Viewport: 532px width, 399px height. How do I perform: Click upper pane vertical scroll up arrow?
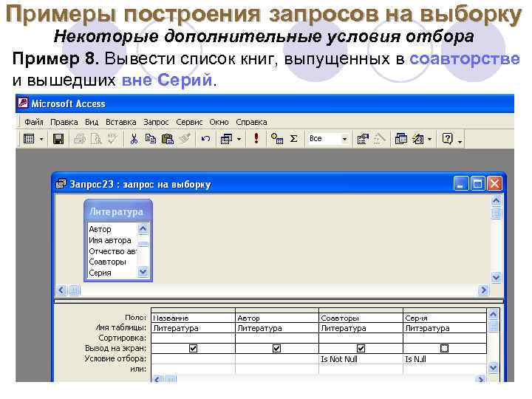point(496,200)
